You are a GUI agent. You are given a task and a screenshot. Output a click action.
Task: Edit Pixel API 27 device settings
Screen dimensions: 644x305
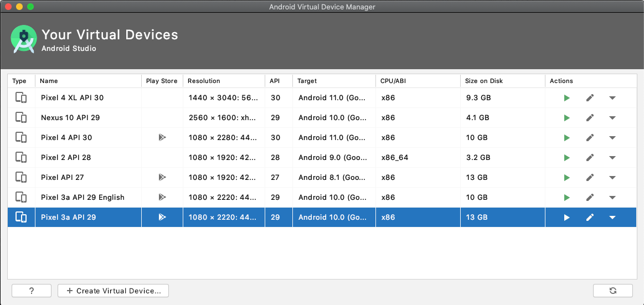590,177
